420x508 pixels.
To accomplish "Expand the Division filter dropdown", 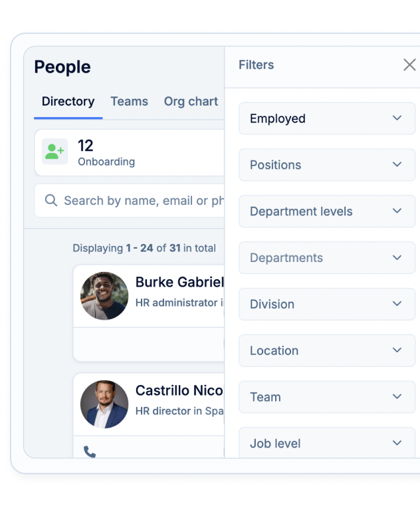I will click(x=326, y=304).
